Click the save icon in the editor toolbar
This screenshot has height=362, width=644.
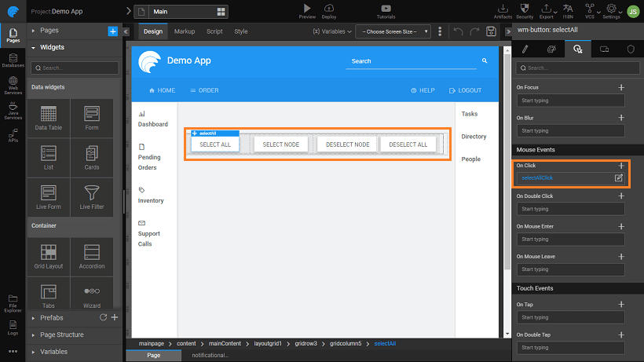pyautogui.click(x=491, y=31)
